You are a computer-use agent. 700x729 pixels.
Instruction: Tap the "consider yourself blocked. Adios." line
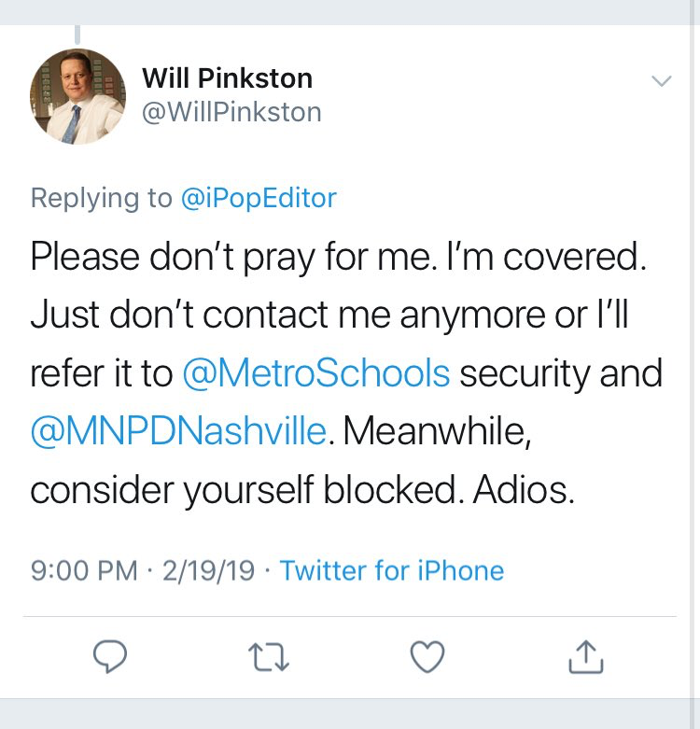[301, 489]
